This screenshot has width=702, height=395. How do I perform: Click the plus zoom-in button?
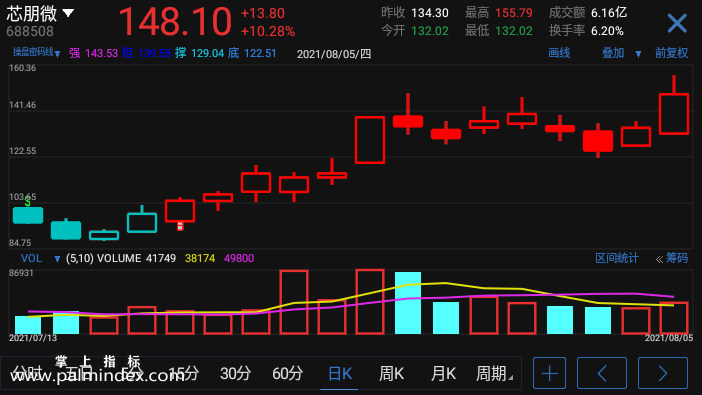click(x=549, y=373)
